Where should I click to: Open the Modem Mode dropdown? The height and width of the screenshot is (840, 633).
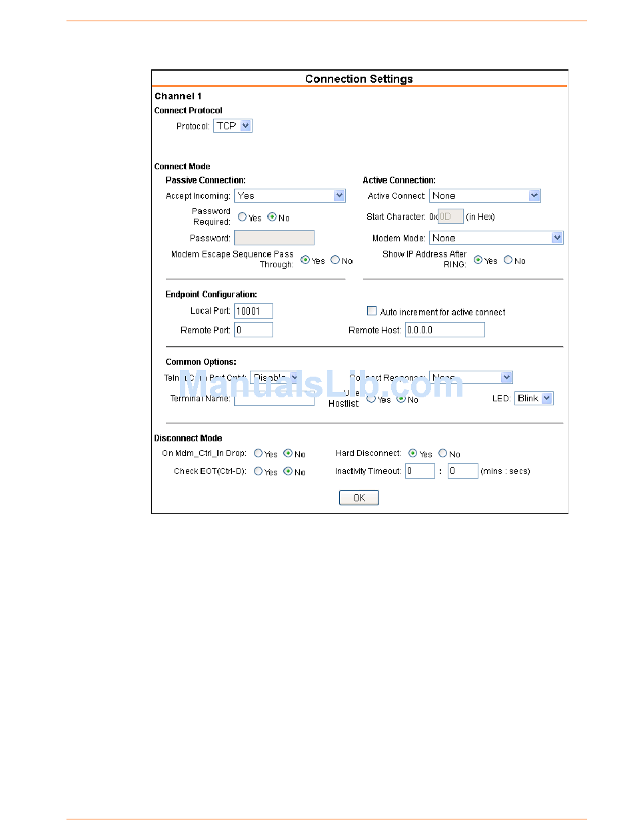(496, 238)
